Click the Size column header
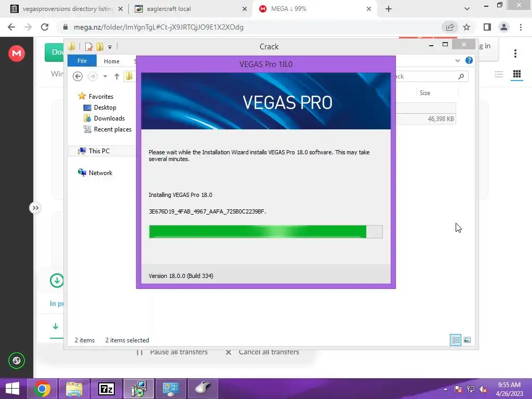This screenshot has width=532, height=399. [x=425, y=92]
